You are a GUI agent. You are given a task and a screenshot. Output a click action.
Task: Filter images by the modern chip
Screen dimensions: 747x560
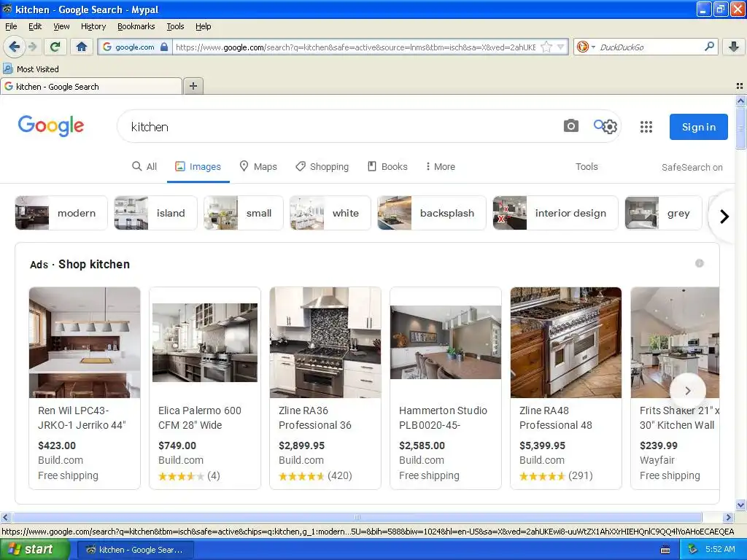coord(60,213)
